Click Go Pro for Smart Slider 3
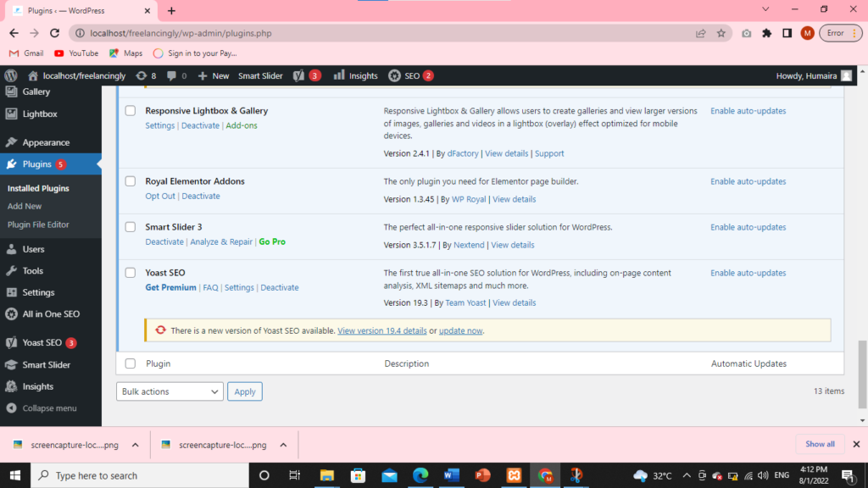This screenshot has height=488, width=868. 272,241
